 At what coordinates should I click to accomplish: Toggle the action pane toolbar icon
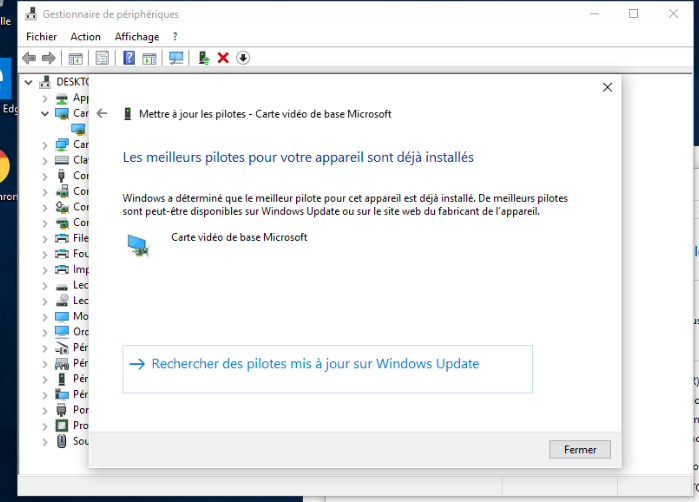pyautogui.click(x=149, y=58)
